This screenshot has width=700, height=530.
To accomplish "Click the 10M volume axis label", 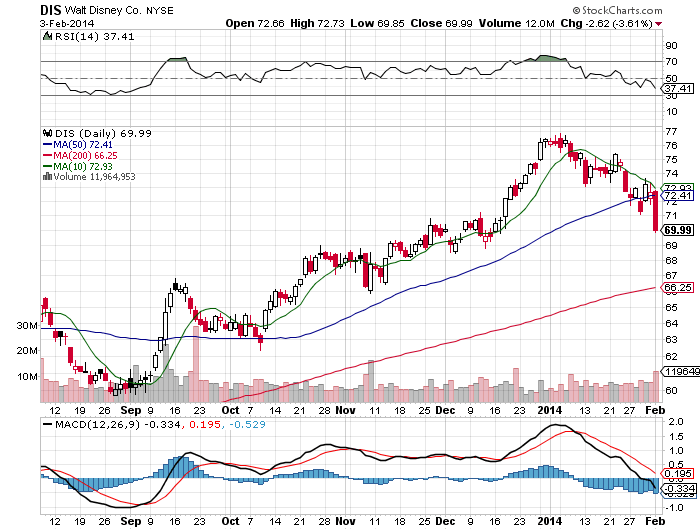I will [x=27, y=376].
